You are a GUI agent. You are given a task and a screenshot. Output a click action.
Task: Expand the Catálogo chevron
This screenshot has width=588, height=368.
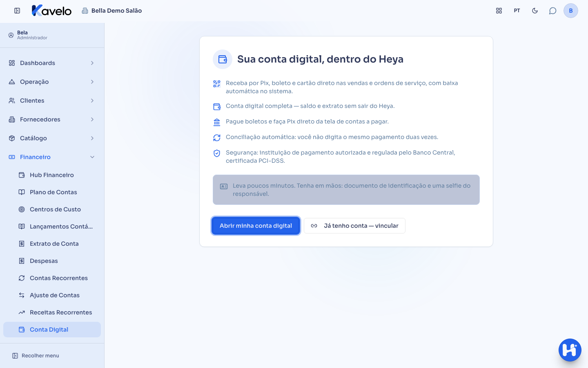pyautogui.click(x=92, y=138)
